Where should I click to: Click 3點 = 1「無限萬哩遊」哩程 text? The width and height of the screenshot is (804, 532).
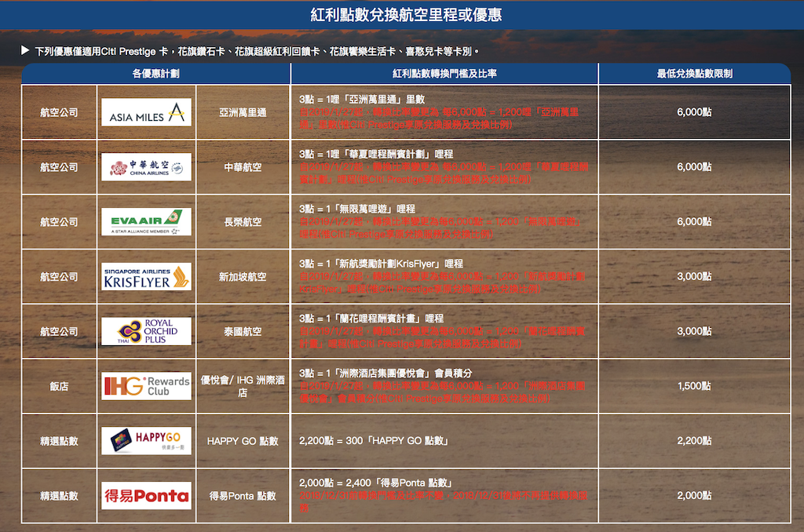357,209
